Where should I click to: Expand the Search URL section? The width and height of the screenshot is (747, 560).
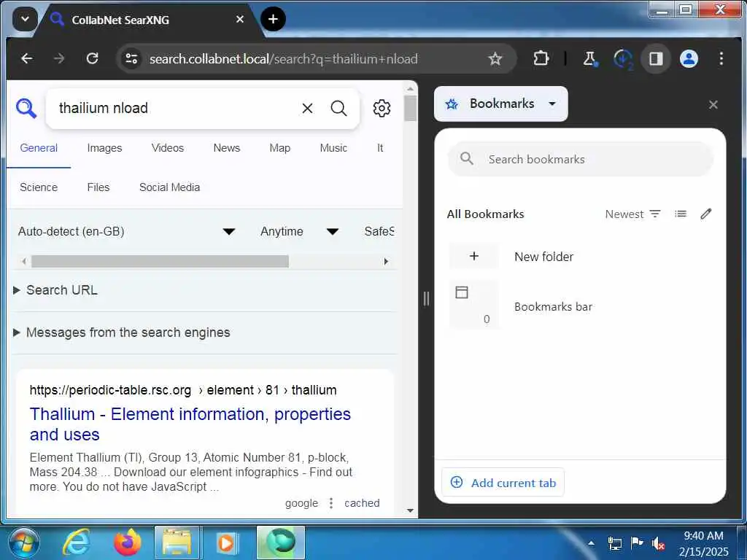pos(57,290)
